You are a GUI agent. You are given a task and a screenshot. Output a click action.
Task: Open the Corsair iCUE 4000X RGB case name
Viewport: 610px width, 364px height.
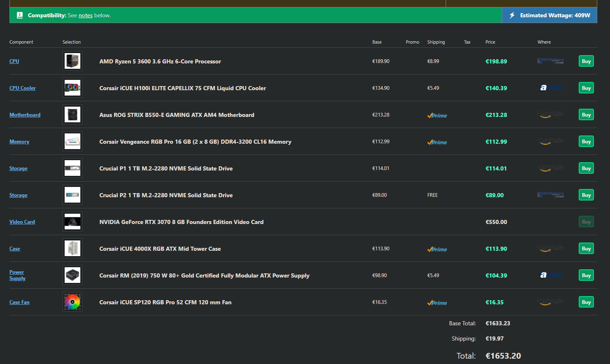pyautogui.click(x=160, y=249)
